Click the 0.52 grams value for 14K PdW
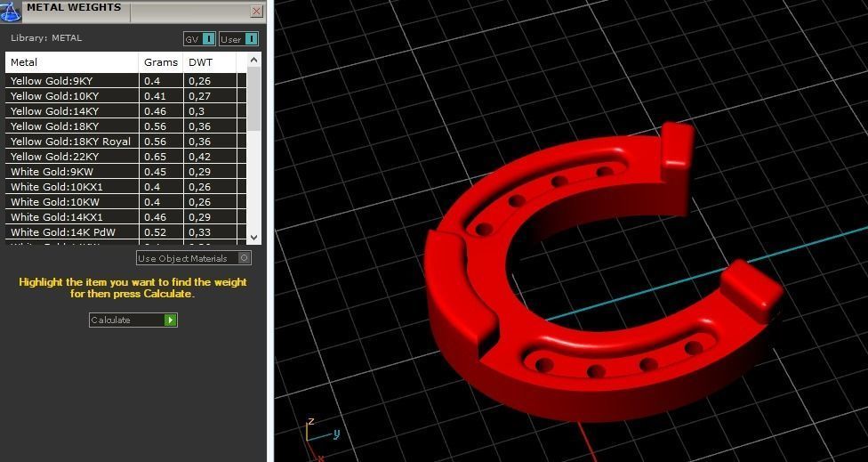The width and height of the screenshot is (868, 462). click(155, 232)
